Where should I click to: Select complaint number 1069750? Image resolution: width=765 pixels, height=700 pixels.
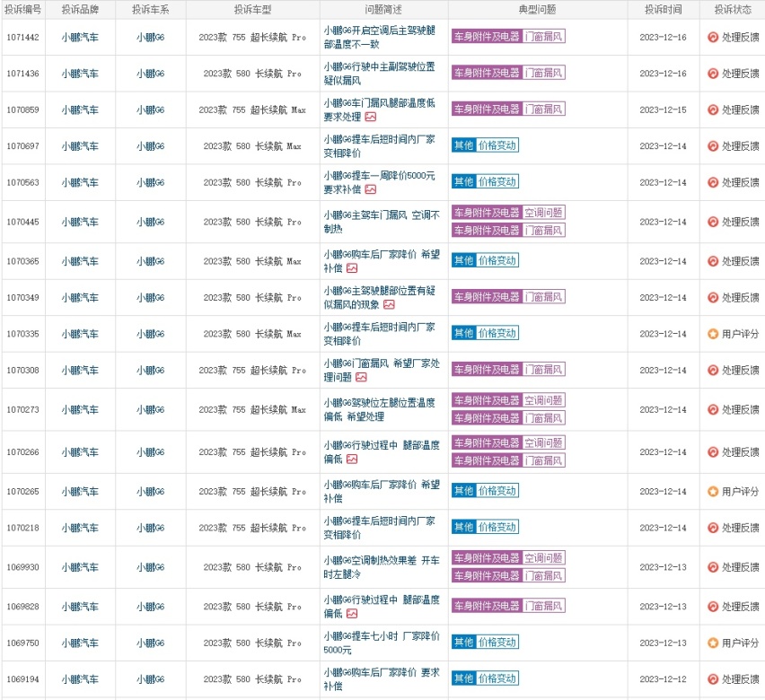23,643
